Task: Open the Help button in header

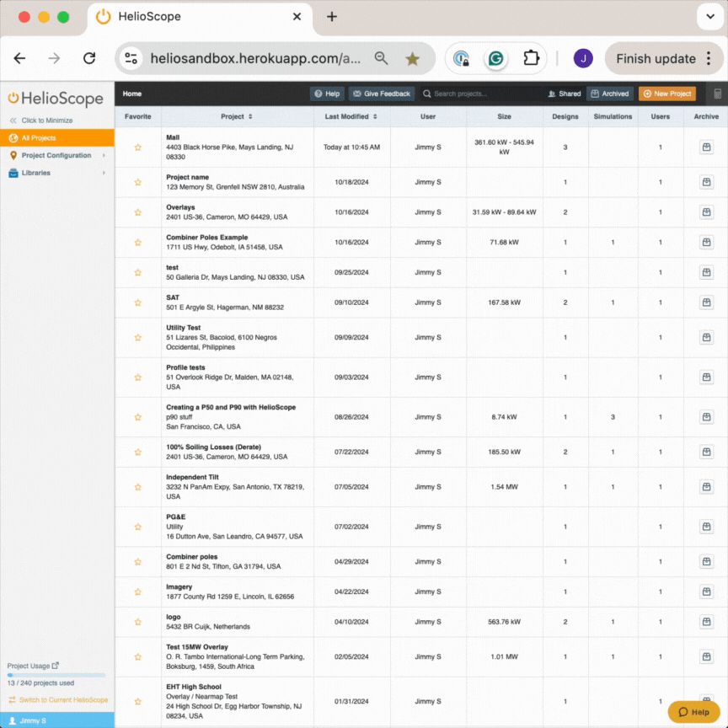Action: [x=327, y=94]
